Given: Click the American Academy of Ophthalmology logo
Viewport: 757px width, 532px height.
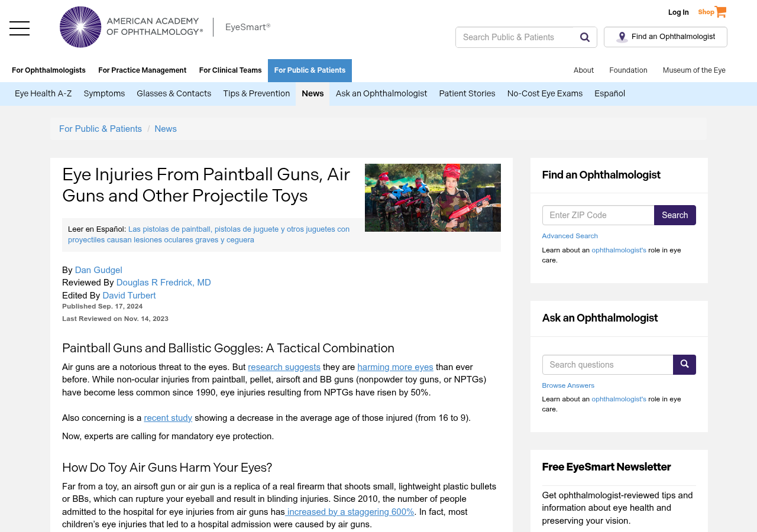Looking at the screenshot, I should (x=131, y=27).
